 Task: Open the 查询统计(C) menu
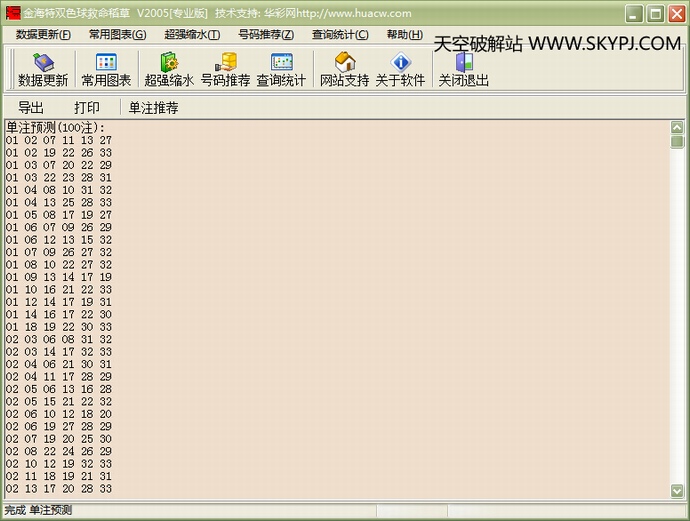click(340, 34)
